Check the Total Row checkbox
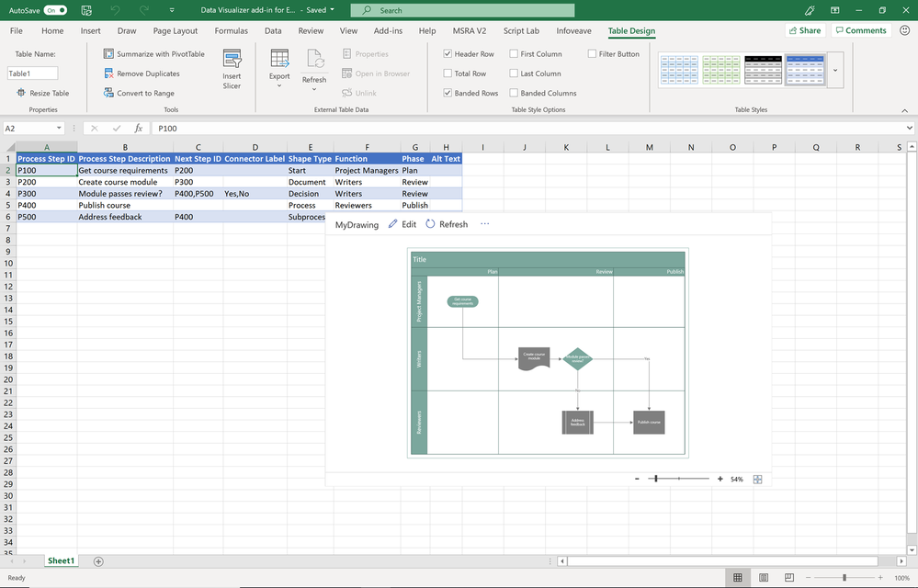Image resolution: width=918 pixels, height=588 pixels. point(448,73)
